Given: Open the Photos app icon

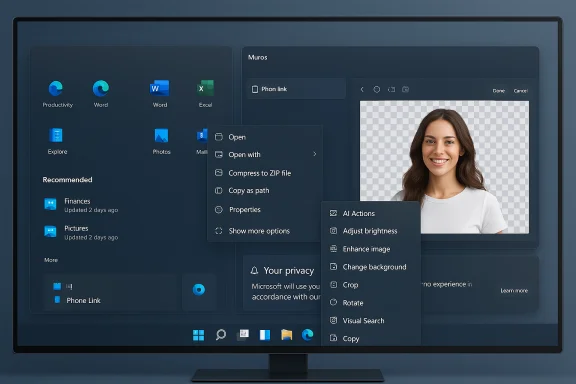Looking at the screenshot, I should 161,135.
